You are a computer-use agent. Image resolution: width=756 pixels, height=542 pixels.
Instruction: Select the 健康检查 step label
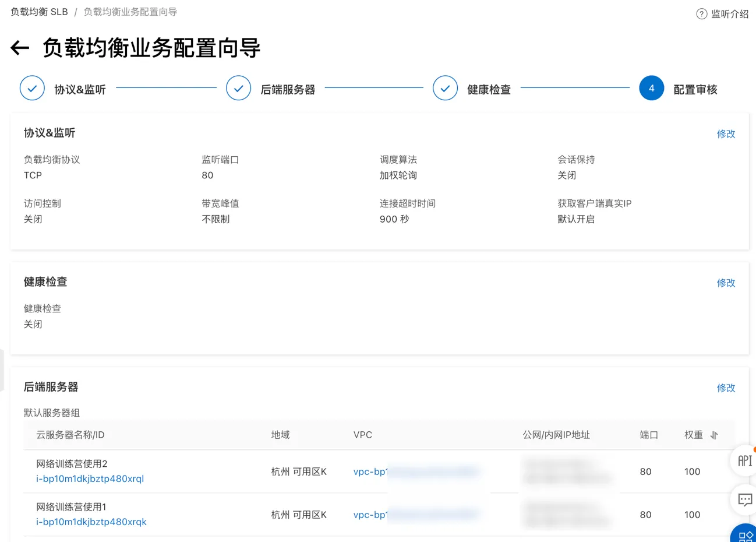tap(489, 90)
